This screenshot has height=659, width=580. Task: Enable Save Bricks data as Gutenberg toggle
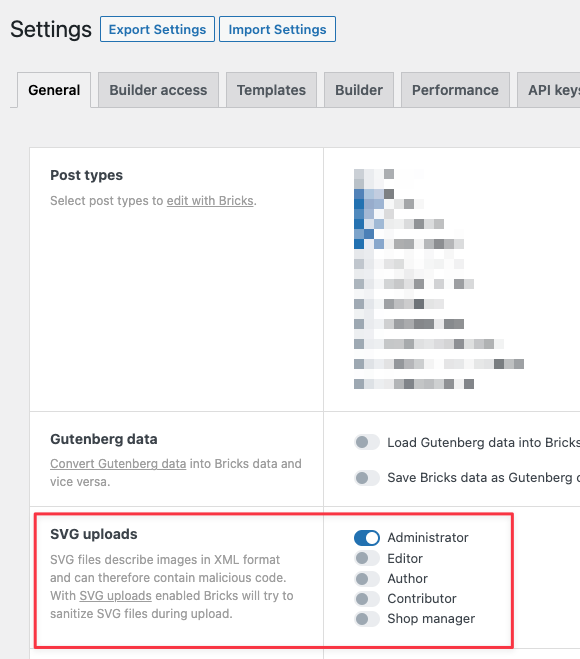coord(366,477)
